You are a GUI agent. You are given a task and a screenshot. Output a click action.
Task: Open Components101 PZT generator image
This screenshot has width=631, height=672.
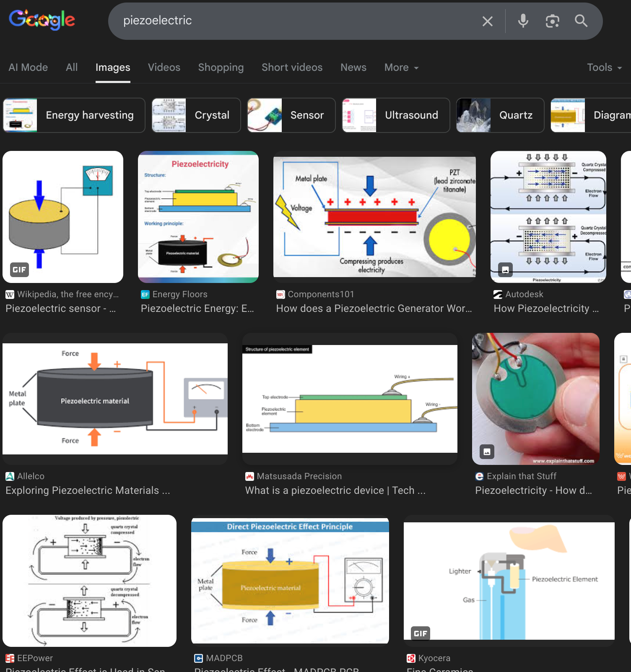point(374,217)
